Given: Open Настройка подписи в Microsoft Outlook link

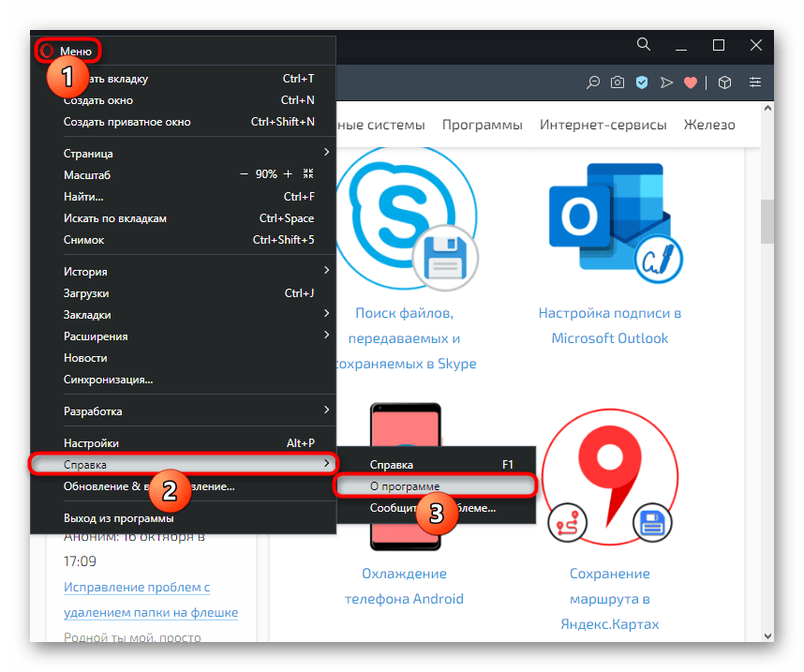Looking at the screenshot, I should pyautogui.click(x=610, y=325).
